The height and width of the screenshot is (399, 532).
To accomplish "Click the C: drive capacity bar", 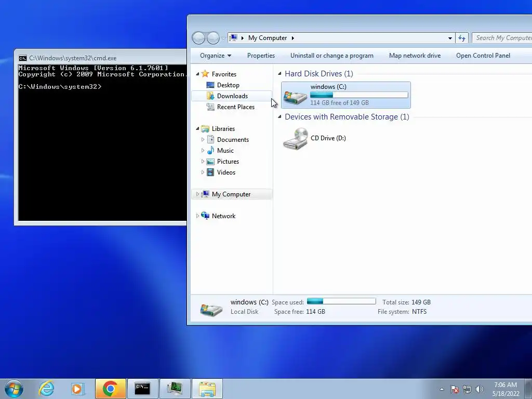I will pyautogui.click(x=359, y=95).
